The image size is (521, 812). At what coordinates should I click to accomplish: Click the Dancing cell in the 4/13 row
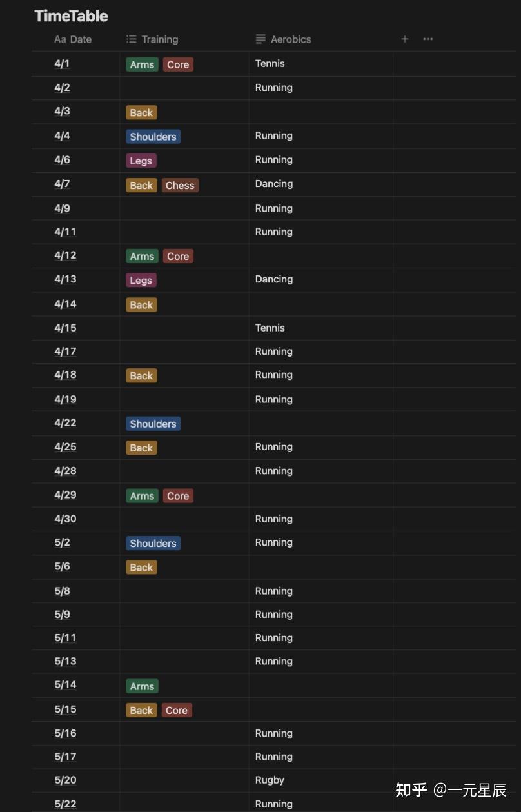click(274, 280)
